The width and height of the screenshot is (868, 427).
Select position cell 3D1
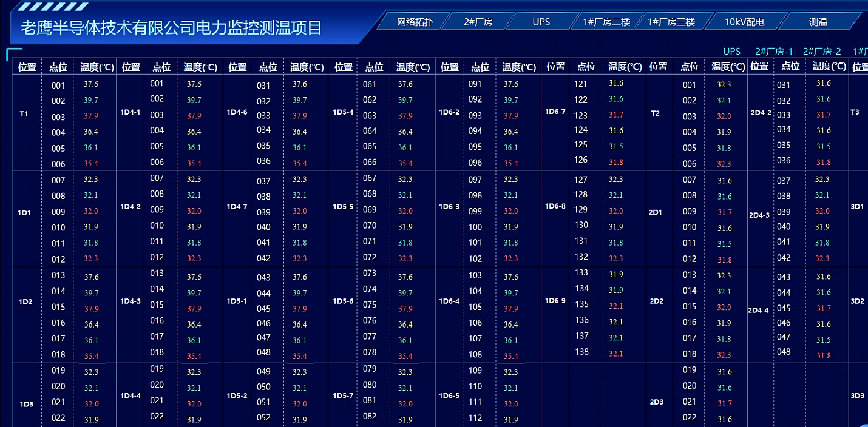click(x=857, y=206)
